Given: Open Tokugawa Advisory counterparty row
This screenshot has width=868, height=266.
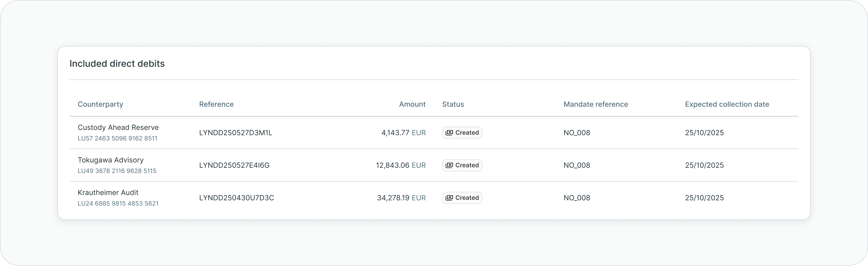Looking at the screenshot, I should point(110,160).
